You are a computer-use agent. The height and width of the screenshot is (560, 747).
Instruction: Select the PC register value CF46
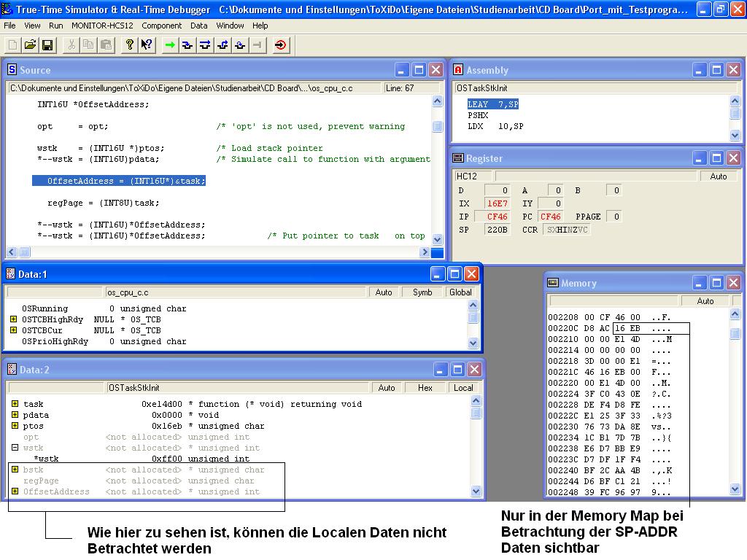pos(550,216)
